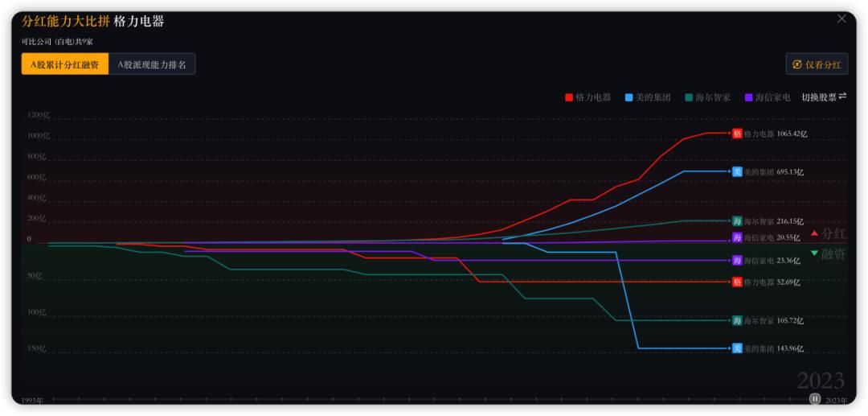Click purple 海 badge at 23.36亿
Viewport: 868px width, 416px height.
point(737,261)
